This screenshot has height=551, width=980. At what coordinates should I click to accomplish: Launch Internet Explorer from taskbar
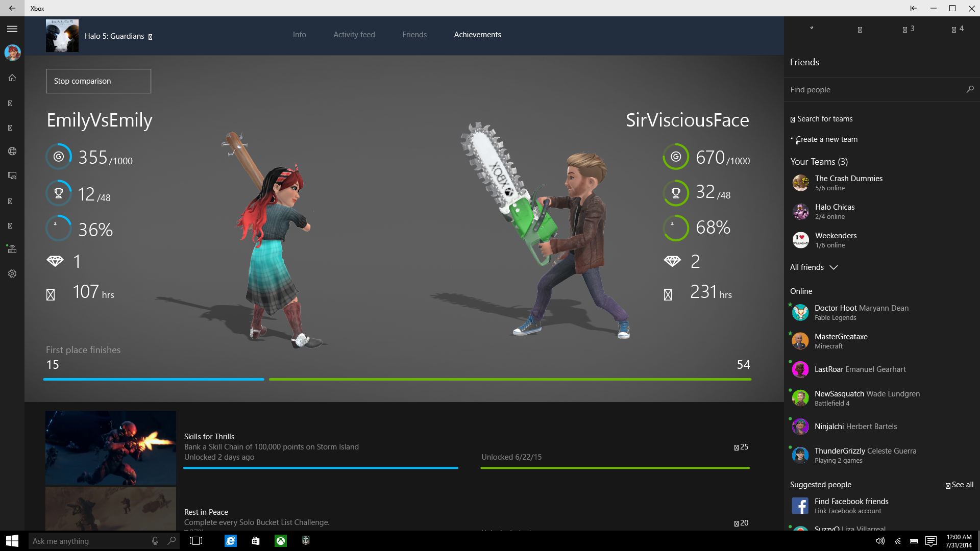[231, 541]
